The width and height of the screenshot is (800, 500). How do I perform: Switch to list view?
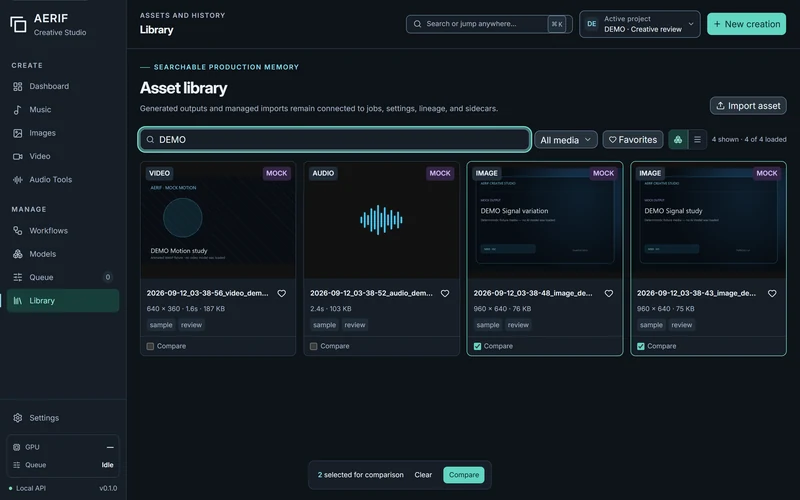click(697, 140)
